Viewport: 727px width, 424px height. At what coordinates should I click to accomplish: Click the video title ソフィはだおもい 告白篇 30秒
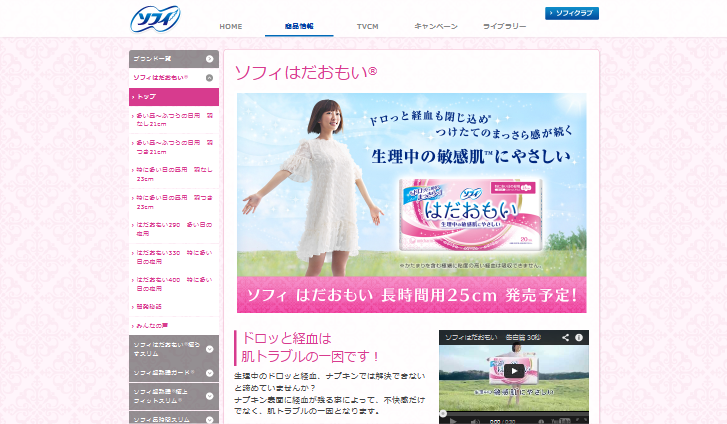[493, 337]
